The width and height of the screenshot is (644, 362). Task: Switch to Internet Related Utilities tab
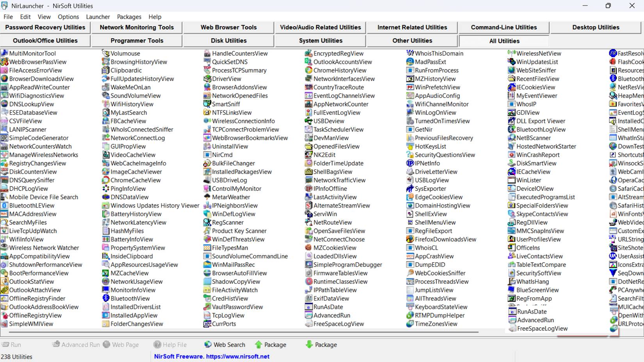[412, 27]
